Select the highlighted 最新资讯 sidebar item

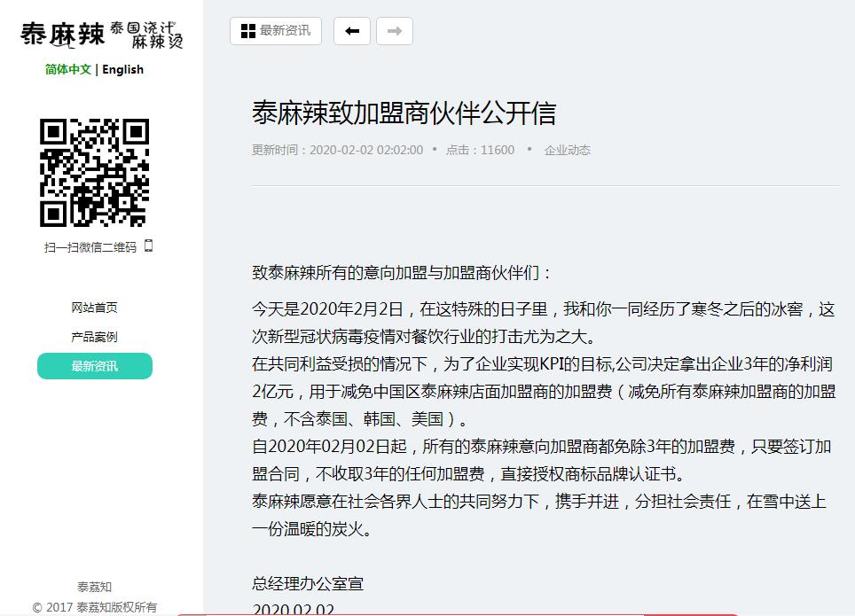94,366
